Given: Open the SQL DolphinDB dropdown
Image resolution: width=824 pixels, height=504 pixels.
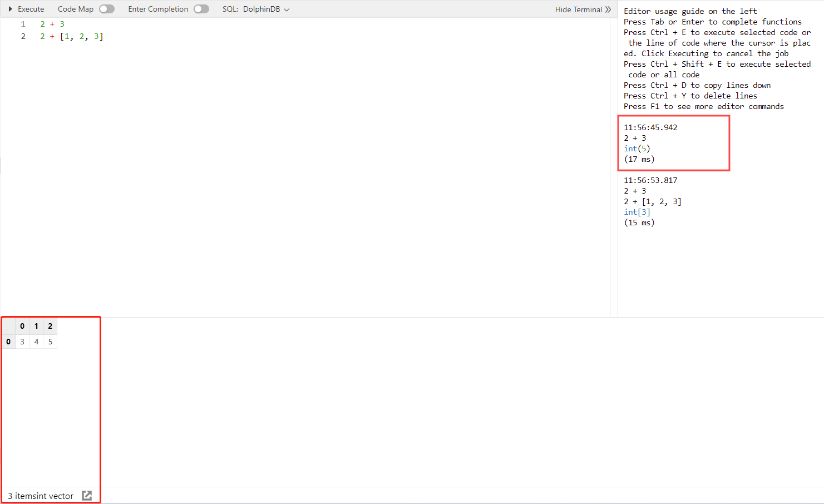Looking at the screenshot, I should pyautogui.click(x=265, y=9).
